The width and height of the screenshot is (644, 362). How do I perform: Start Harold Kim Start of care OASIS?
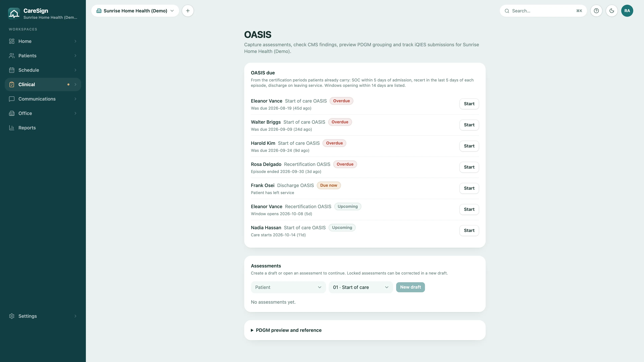click(469, 146)
